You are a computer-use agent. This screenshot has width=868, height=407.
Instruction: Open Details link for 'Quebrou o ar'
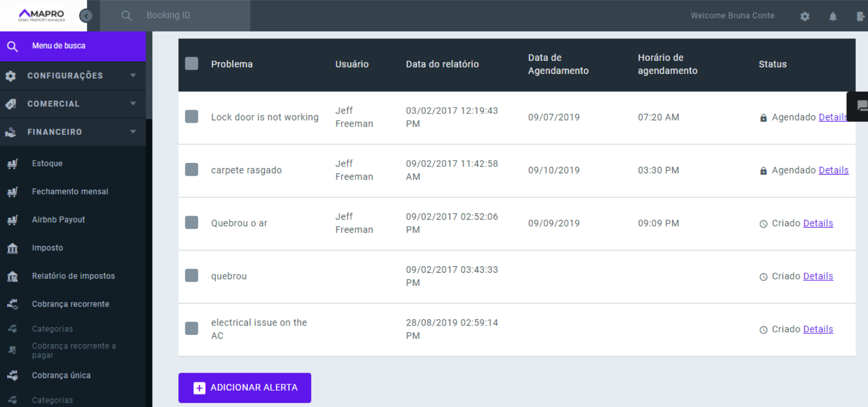click(x=818, y=223)
